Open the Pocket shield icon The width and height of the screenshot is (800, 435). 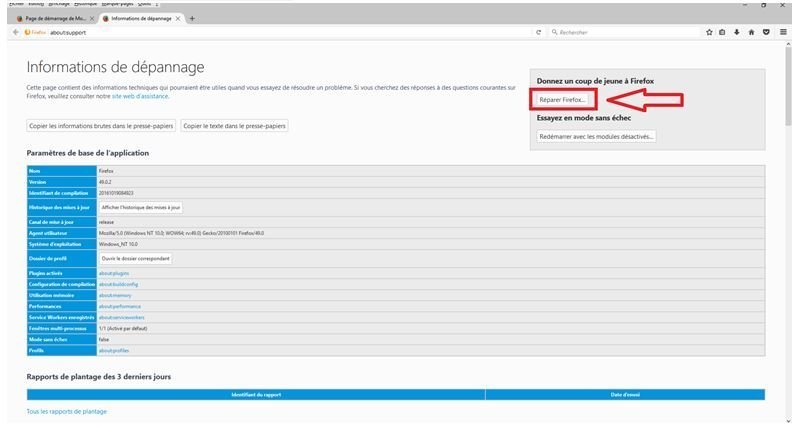tap(767, 32)
